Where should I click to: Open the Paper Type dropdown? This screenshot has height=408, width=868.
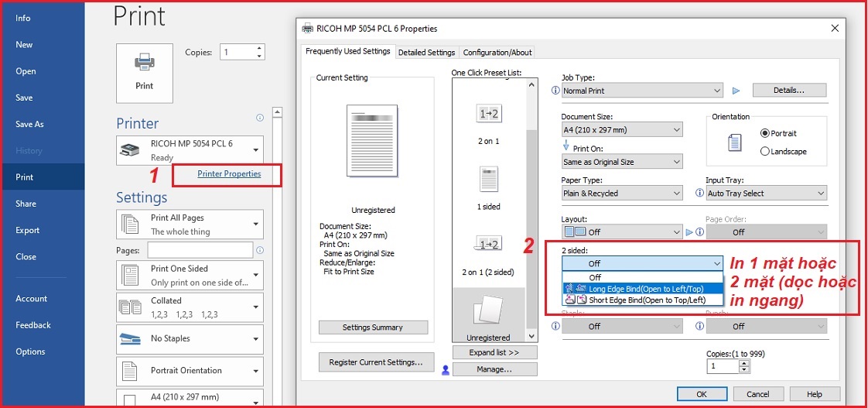622,194
